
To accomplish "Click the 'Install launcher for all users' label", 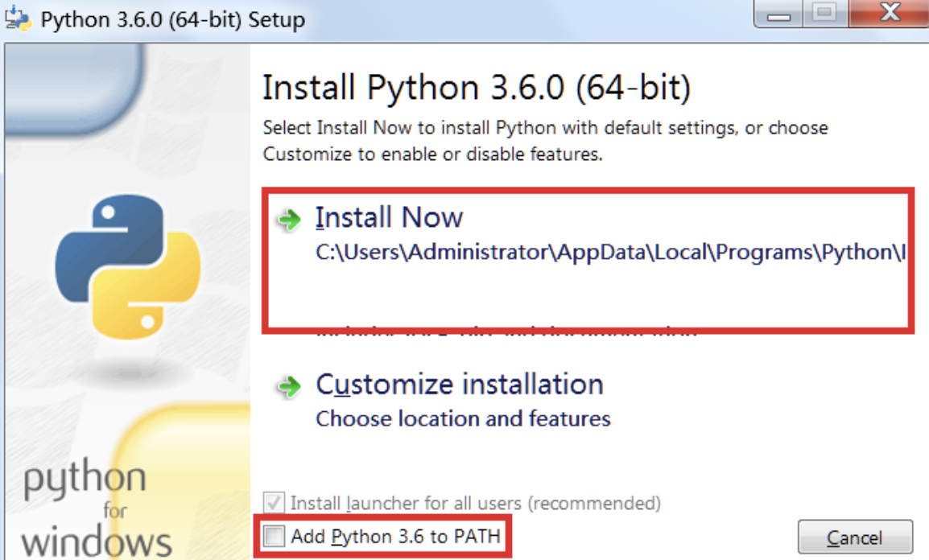I will click(x=475, y=504).
